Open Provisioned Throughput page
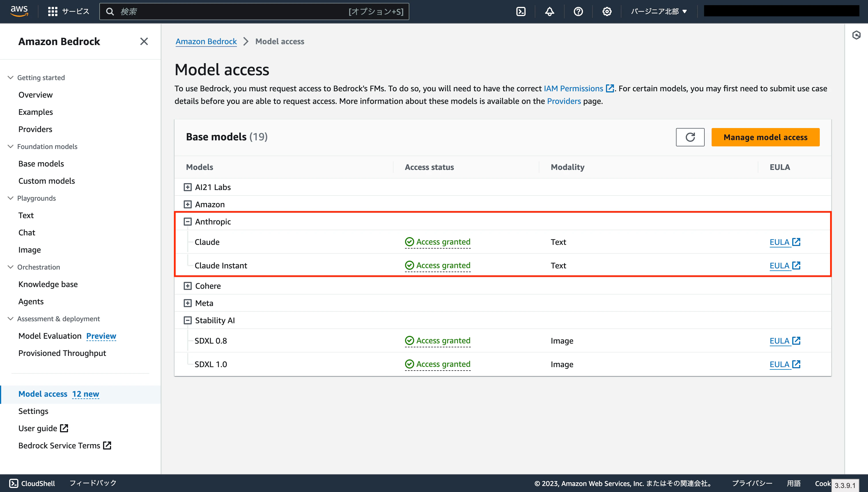 click(62, 353)
